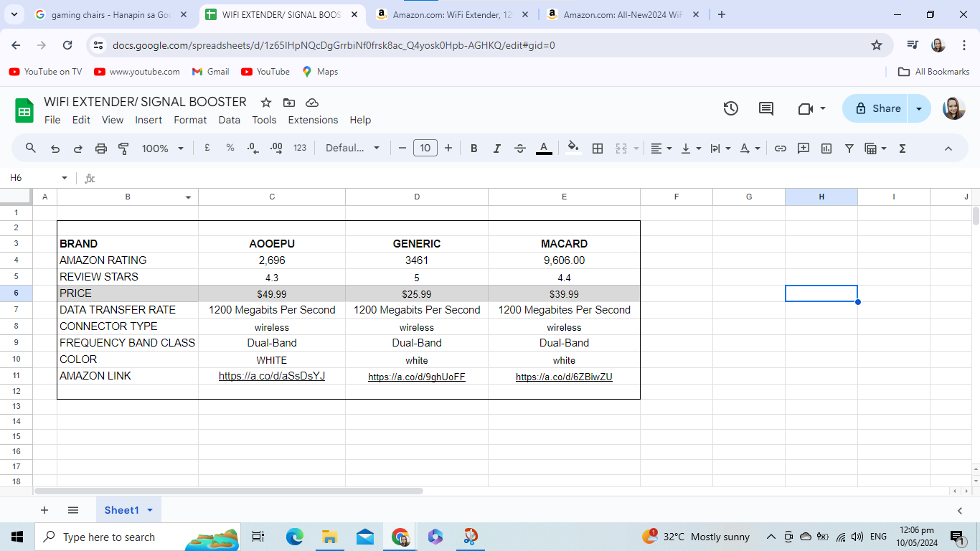This screenshot has width=980, height=551.
Task: Increase decimal places button
Action: coord(276,149)
